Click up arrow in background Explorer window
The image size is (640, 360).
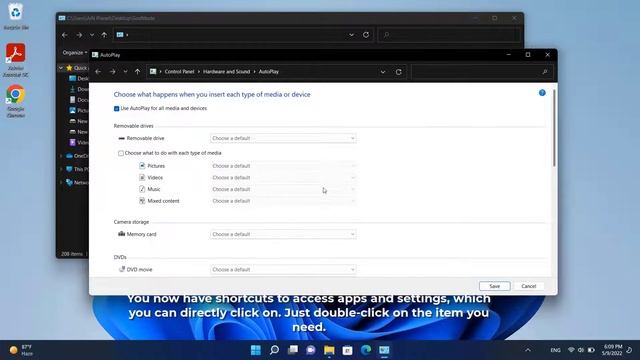coord(104,35)
